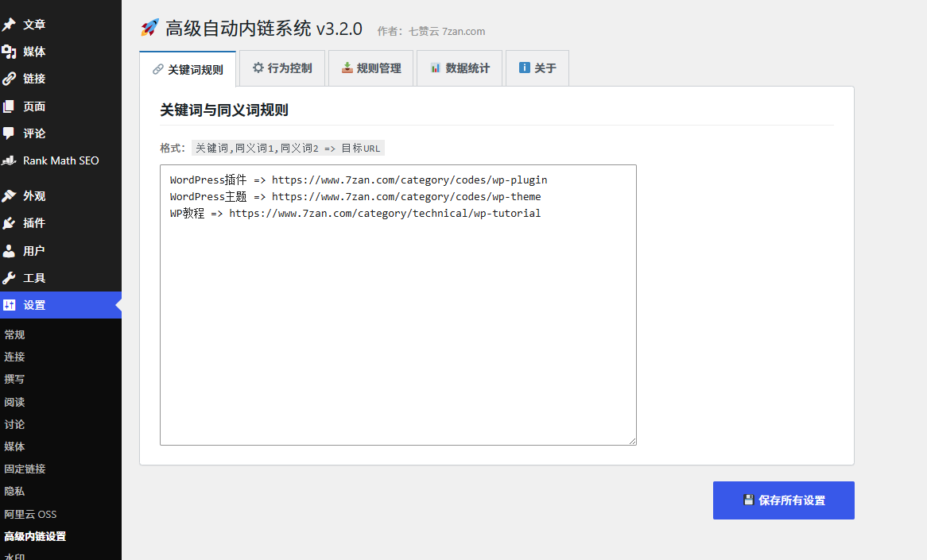Click the floppy disk icon on the save button
Image resolution: width=927 pixels, height=560 pixels.
coord(748,500)
